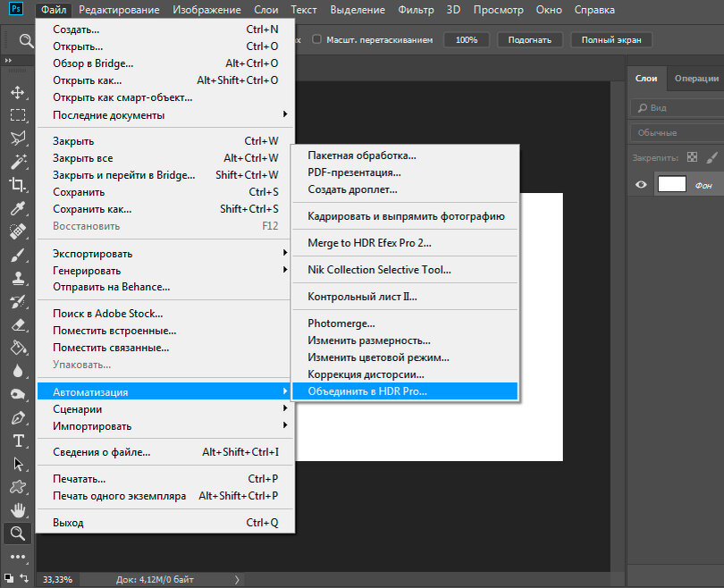Viewport: 724px width, 588px height.
Task: Select the Crop tool
Action: click(x=18, y=185)
